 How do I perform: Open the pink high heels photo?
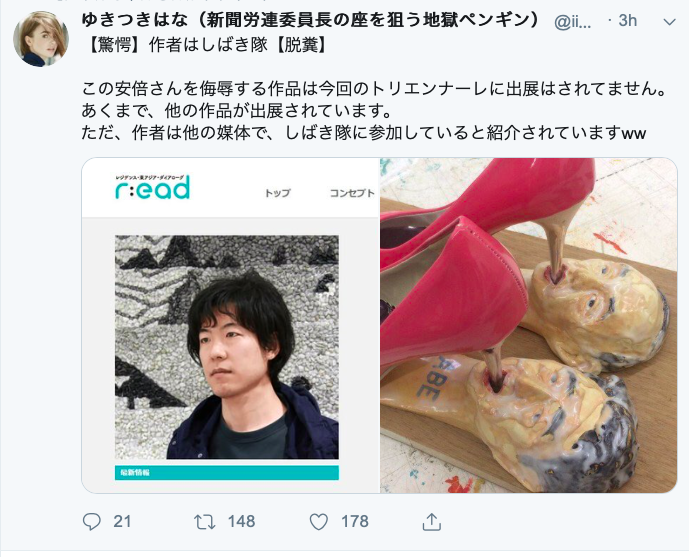point(529,325)
